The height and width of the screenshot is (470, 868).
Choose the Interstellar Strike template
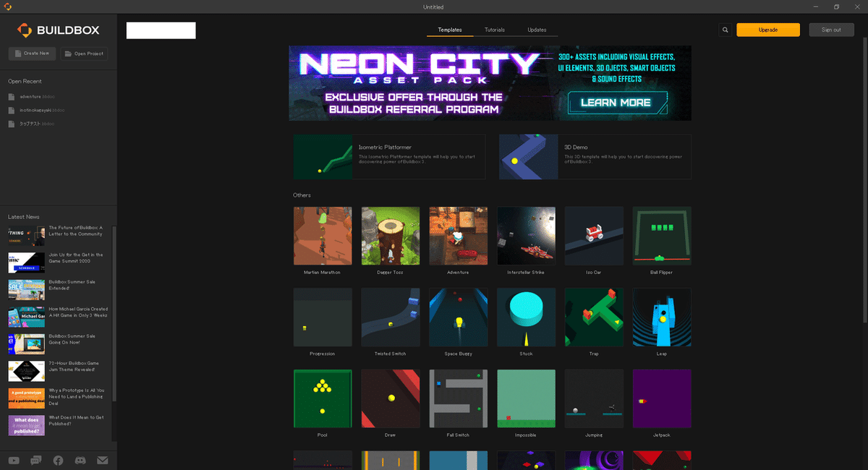tap(526, 236)
